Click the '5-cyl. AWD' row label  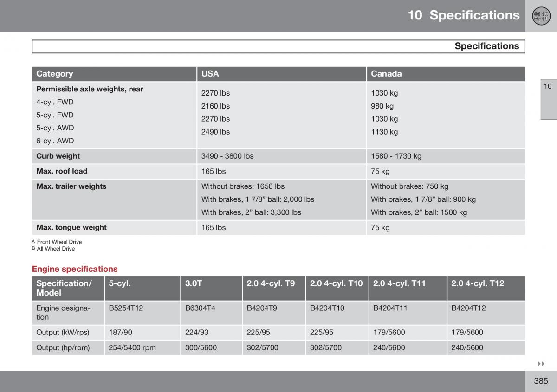55,128
